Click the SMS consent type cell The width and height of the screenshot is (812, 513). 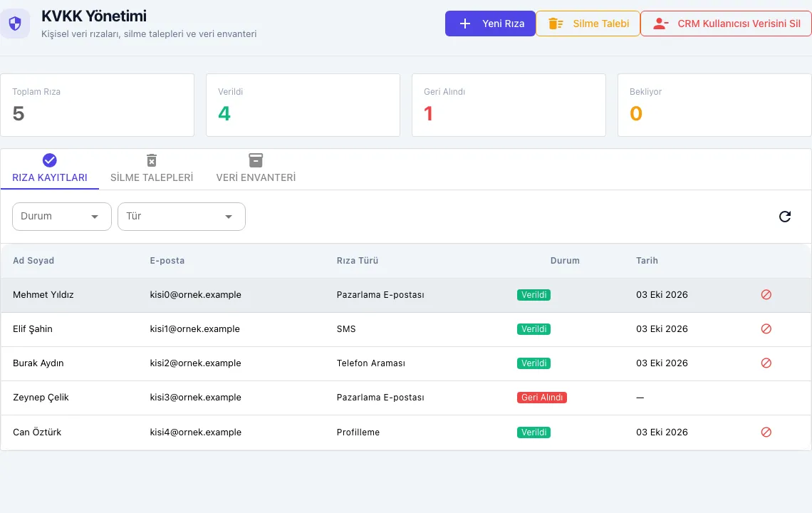(346, 329)
